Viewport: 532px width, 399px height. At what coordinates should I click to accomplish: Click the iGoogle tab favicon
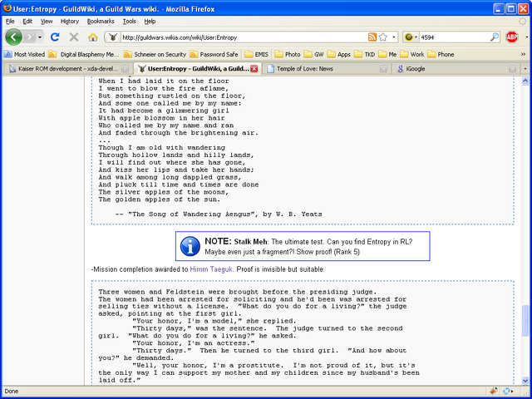(401, 69)
